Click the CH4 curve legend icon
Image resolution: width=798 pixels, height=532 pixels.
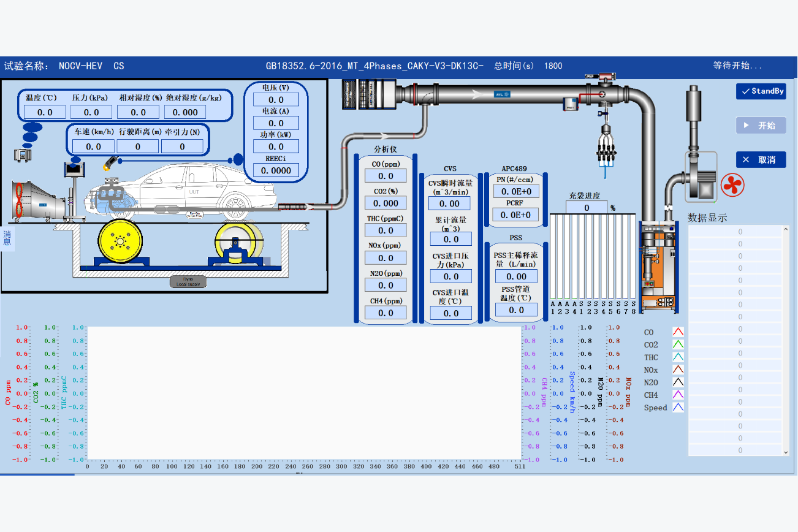click(678, 395)
